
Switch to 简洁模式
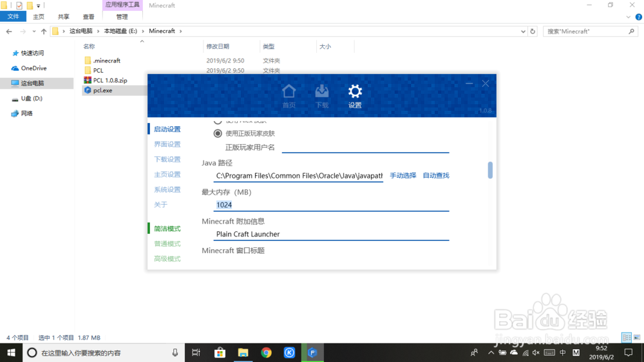167,229
